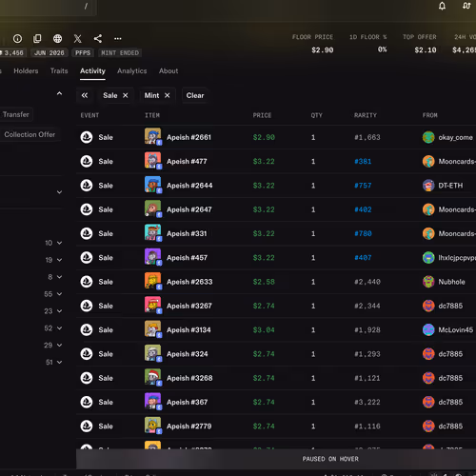This screenshot has width=476, height=476.
Task: Open the Analytics tab
Action: pyautogui.click(x=131, y=70)
